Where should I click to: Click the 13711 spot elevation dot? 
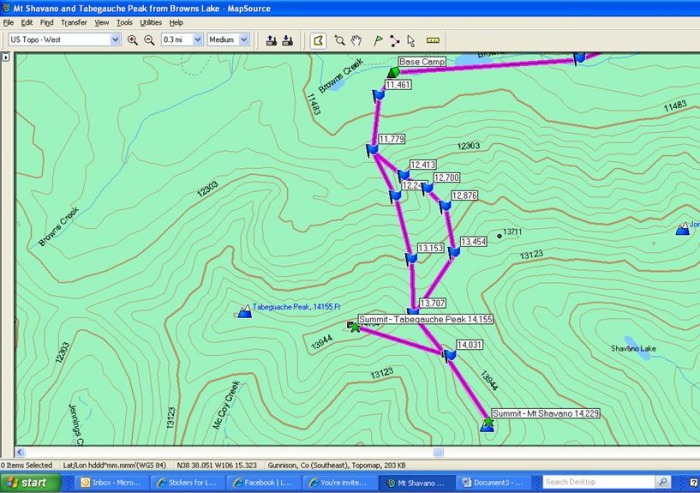[x=499, y=236]
